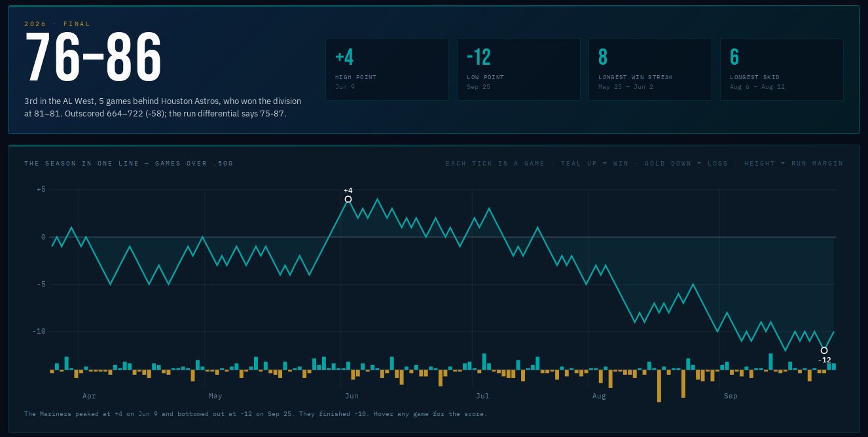
Task: Click the -5 y-axis label
Action: [x=41, y=284]
